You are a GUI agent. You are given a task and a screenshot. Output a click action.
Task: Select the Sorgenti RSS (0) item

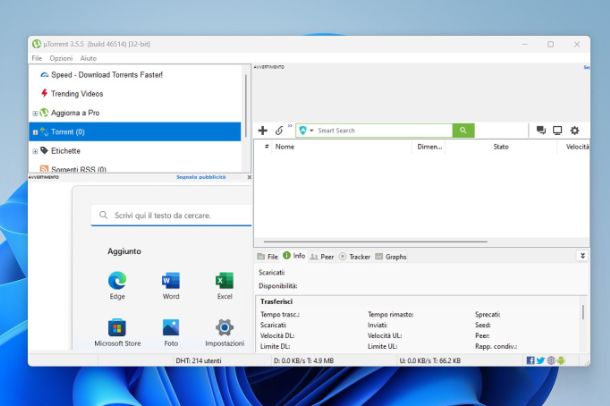coord(79,170)
